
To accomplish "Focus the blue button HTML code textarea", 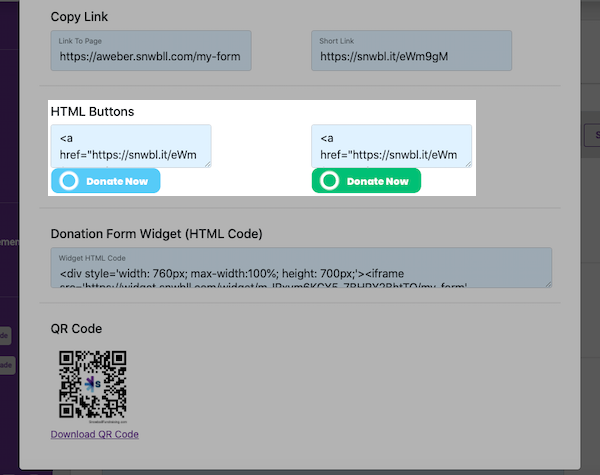I will click(130, 146).
